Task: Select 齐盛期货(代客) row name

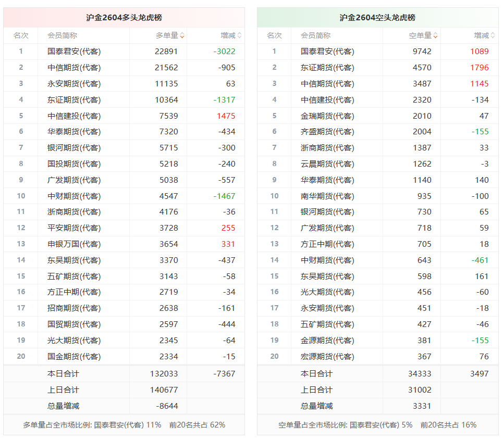Action: 327,132
